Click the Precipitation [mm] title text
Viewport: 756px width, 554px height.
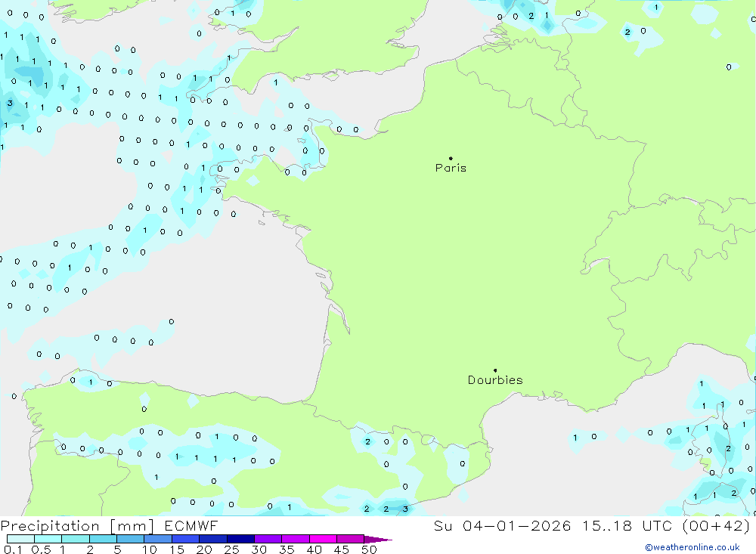coord(77,526)
